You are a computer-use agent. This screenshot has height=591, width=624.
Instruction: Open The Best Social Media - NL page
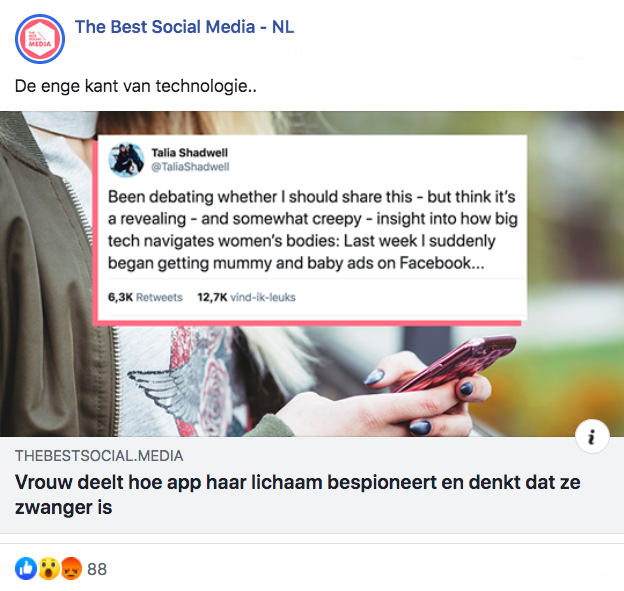click(184, 26)
